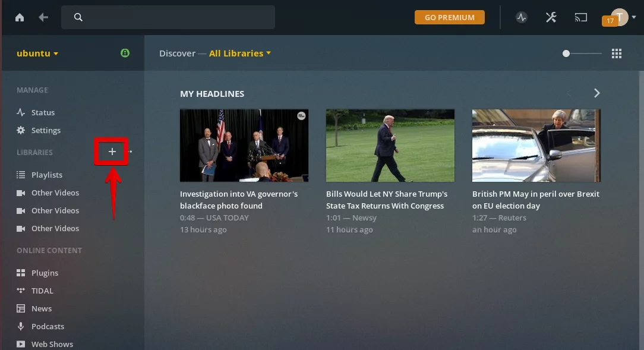
Task: Click the '13 hours ago' timestamp
Action: 203,229
